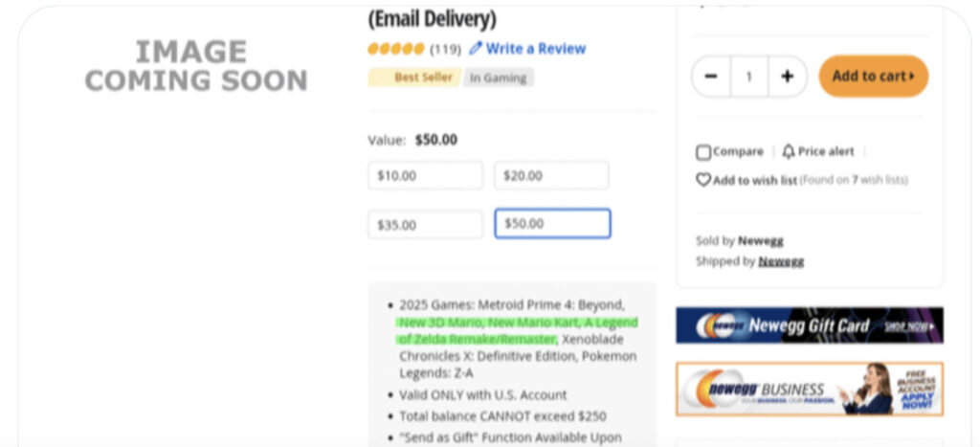Viewport: 980px width, 447px height.
Task: Click the pencil icon beside Write a Review
Action: click(476, 49)
